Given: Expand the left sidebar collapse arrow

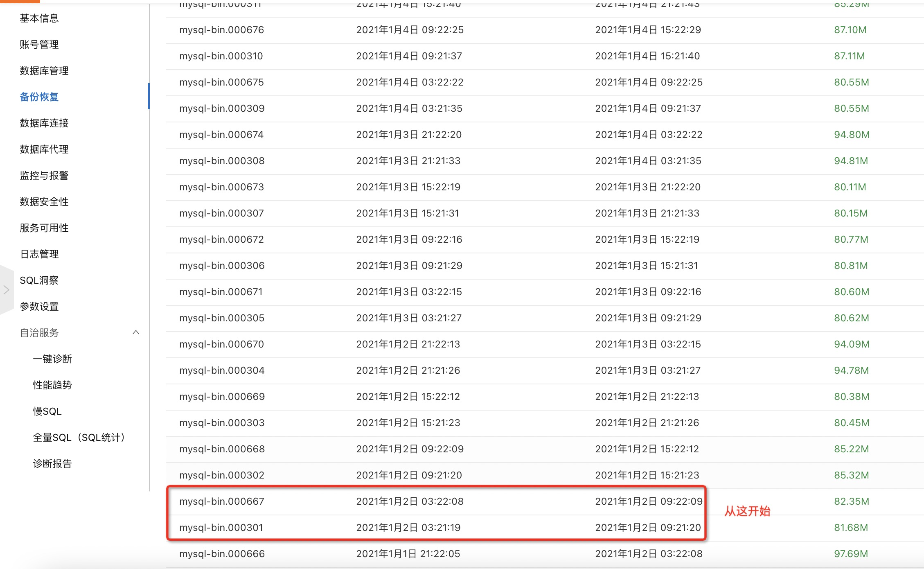Looking at the screenshot, I should point(7,290).
